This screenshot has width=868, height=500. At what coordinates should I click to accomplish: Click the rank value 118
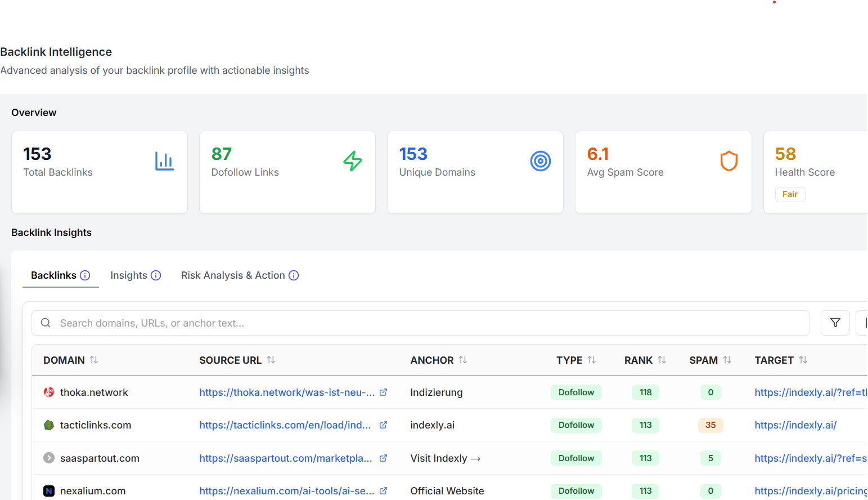645,392
